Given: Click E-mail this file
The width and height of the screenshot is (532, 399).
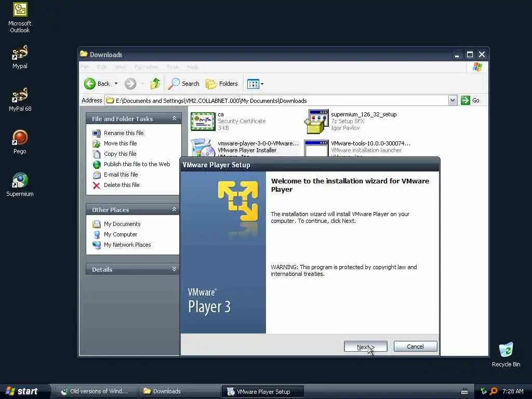Looking at the screenshot, I should (x=121, y=175).
